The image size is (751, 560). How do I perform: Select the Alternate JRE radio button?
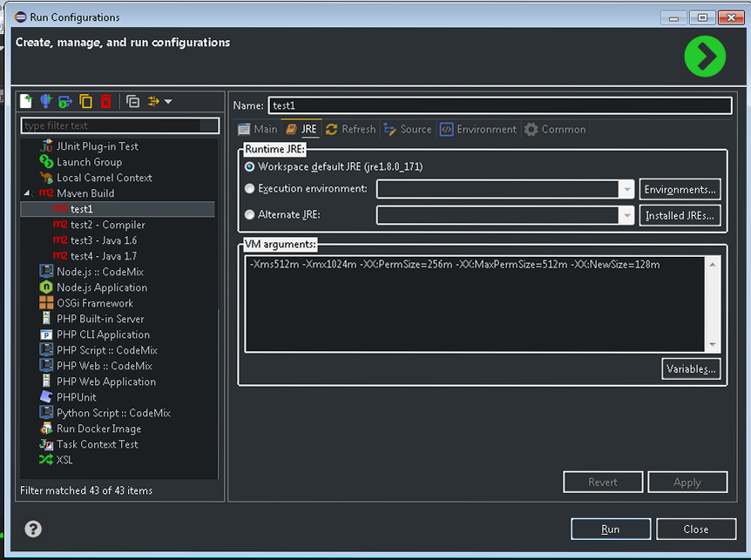(x=250, y=214)
